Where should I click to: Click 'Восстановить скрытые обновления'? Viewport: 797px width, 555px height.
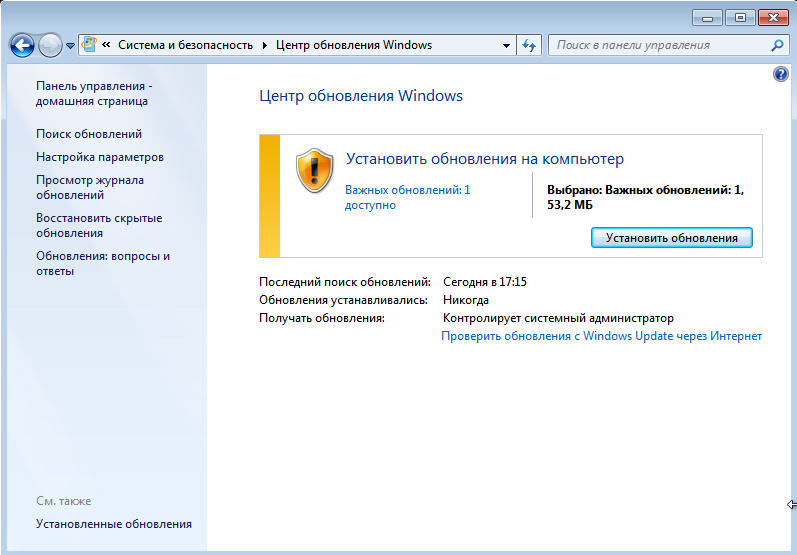[x=99, y=226]
